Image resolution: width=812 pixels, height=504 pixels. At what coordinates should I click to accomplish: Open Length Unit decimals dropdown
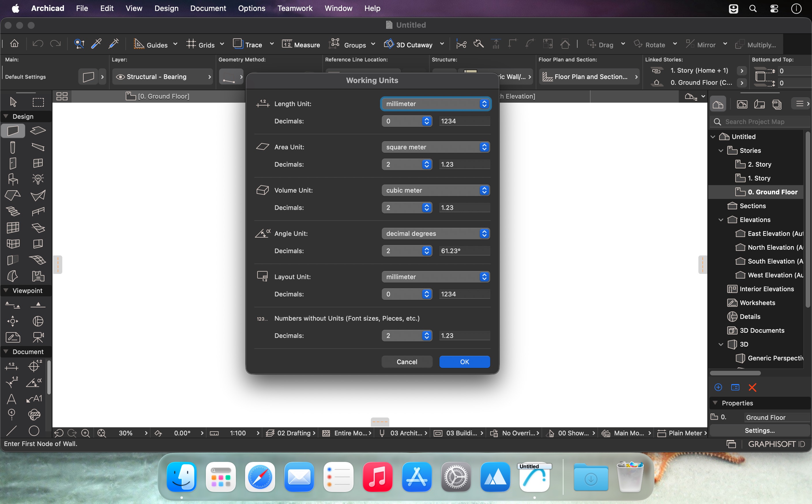pyautogui.click(x=407, y=121)
